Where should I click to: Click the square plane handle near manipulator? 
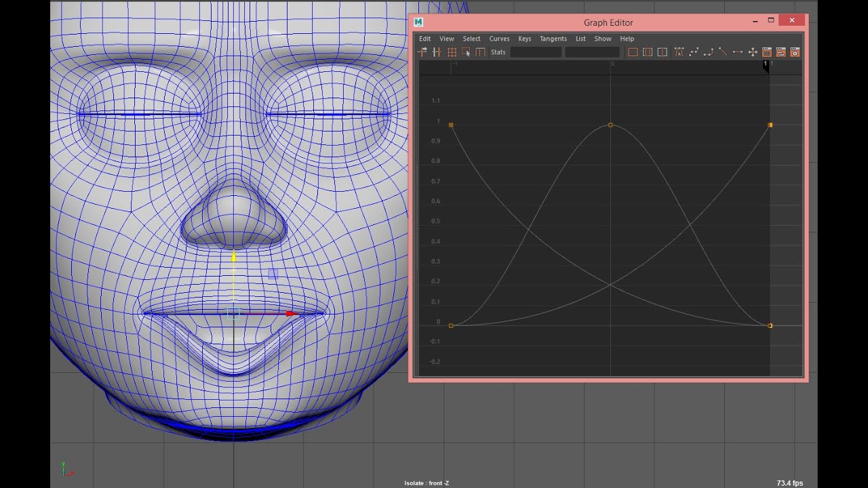pyautogui.click(x=273, y=274)
